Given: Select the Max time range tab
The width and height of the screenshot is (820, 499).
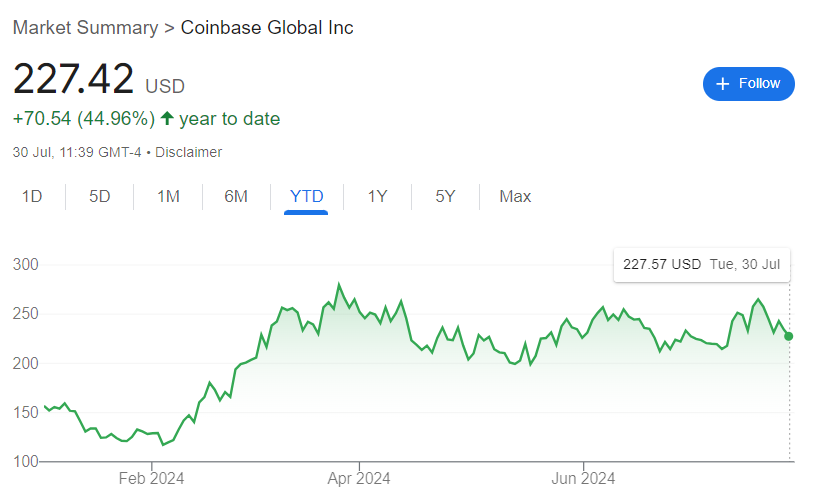Looking at the screenshot, I should click(x=515, y=196).
